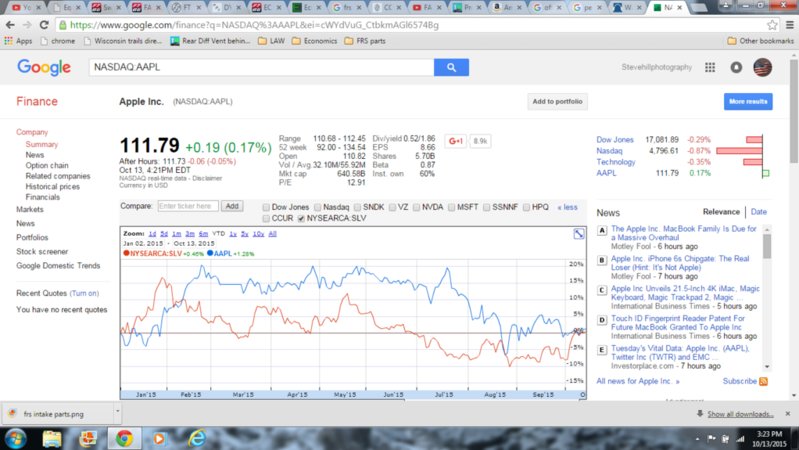Click Show all downloads link
Screen dimensions: 799x450
(740, 414)
